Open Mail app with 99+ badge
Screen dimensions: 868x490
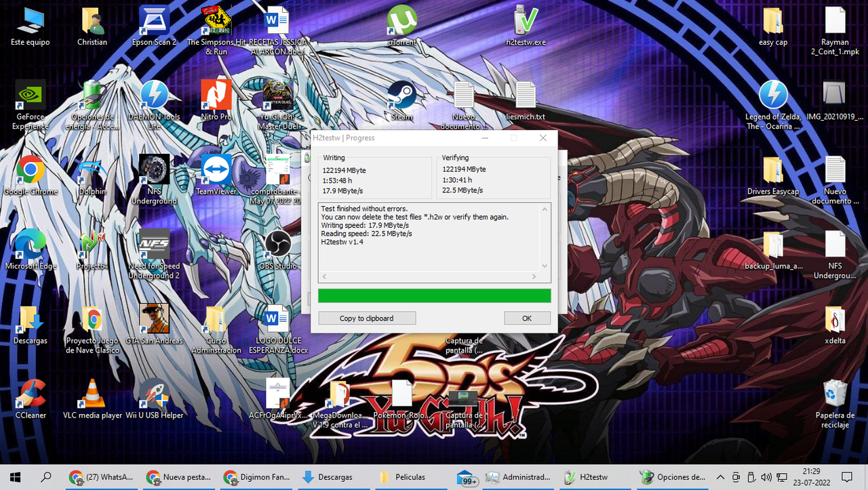coord(467,477)
